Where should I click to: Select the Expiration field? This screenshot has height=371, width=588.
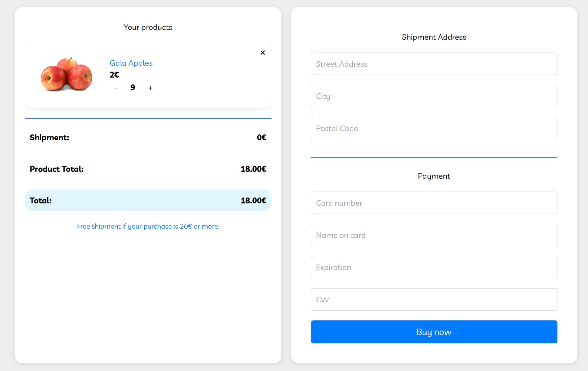point(434,267)
